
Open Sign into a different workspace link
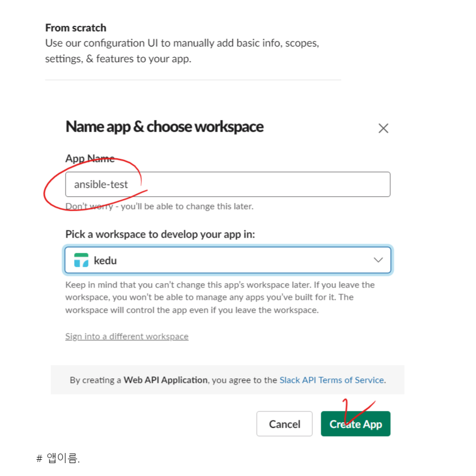(127, 336)
